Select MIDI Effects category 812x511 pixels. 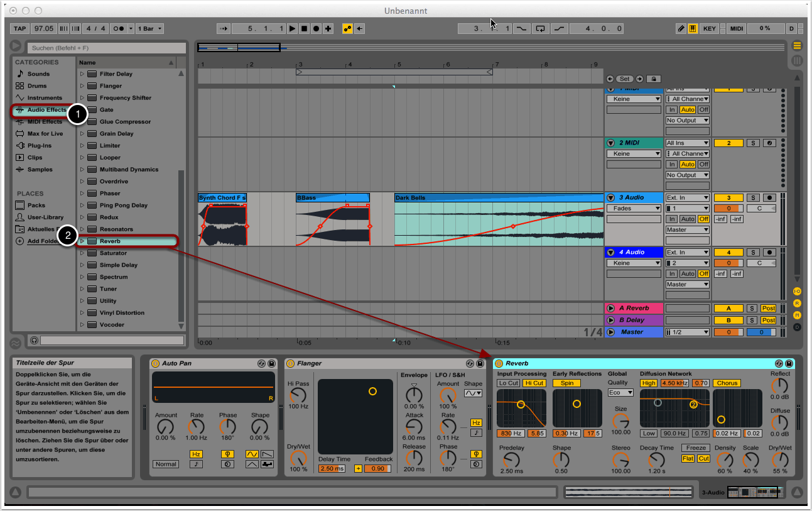point(44,122)
